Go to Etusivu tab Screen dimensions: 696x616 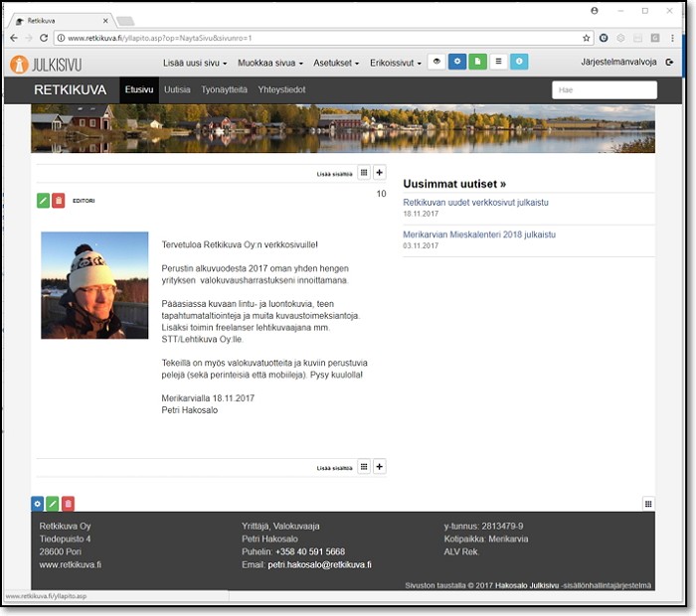pos(139,89)
